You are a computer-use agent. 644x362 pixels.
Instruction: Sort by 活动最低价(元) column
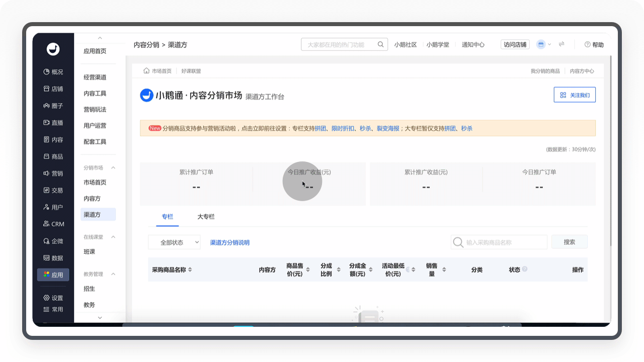click(413, 270)
